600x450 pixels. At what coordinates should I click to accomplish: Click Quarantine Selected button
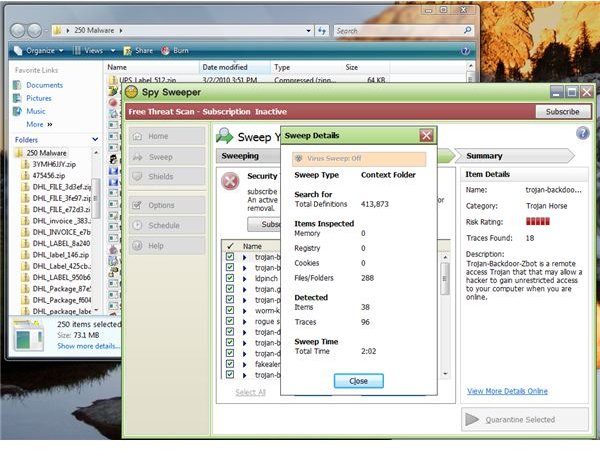click(x=525, y=420)
